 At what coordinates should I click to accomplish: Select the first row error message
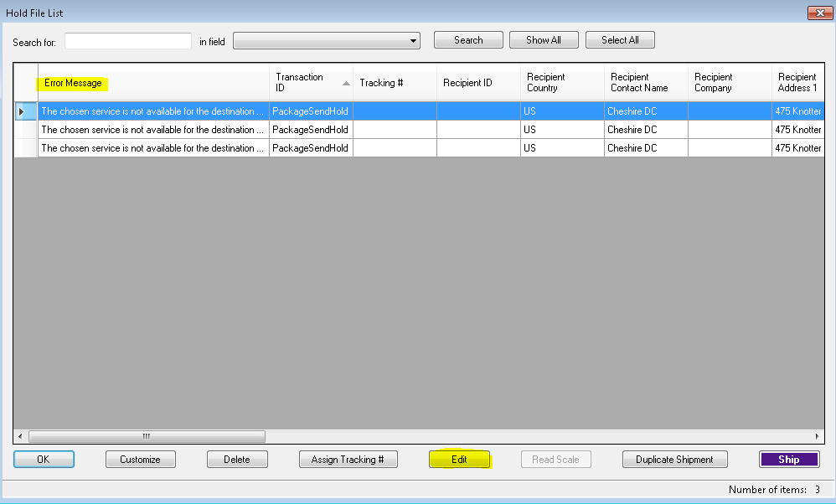click(x=153, y=111)
